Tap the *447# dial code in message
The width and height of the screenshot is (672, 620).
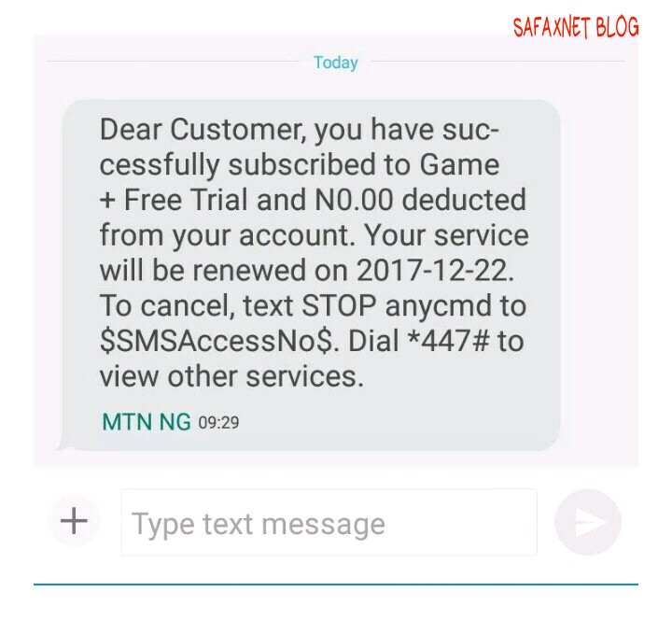click(448, 342)
